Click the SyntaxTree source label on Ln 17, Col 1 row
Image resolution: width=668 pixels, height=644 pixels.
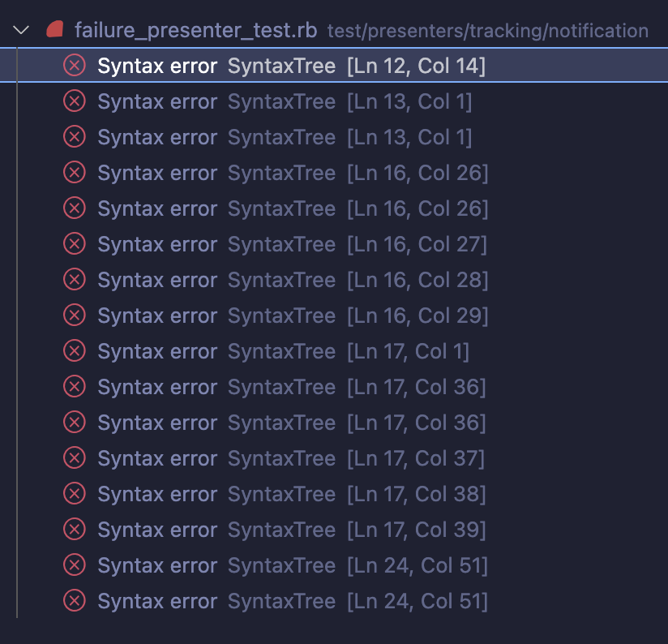pos(281,352)
